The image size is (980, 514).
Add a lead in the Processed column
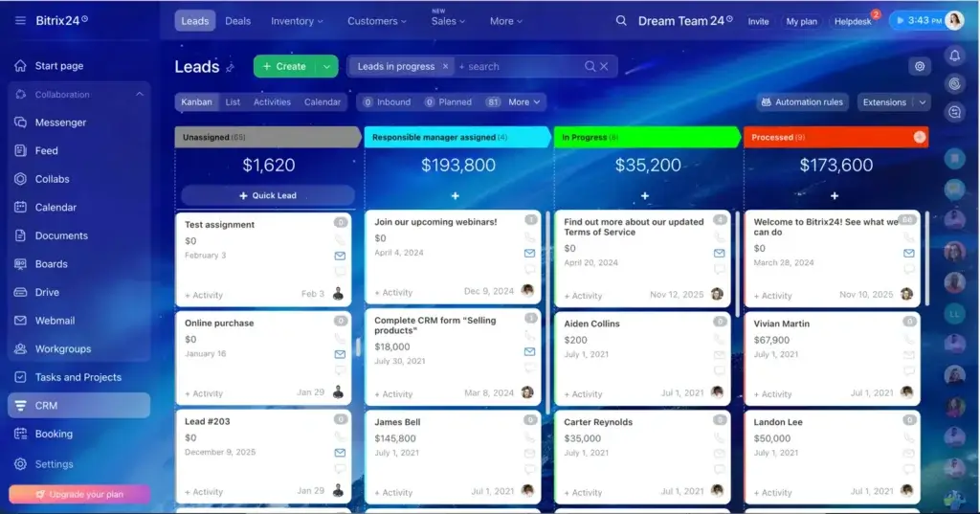(x=835, y=195)
